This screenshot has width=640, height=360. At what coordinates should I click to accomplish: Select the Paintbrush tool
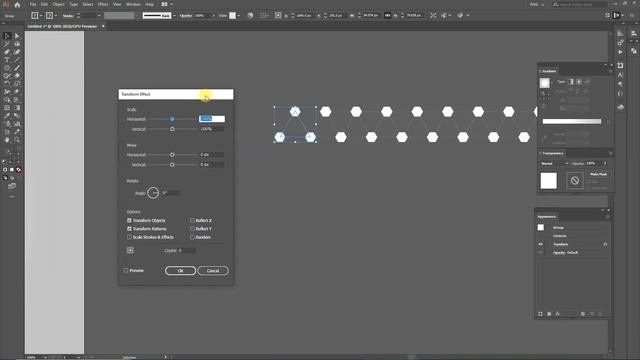coord(17,68)
